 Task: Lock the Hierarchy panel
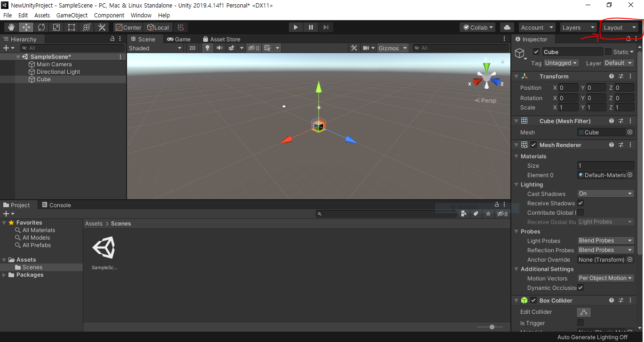112,39
